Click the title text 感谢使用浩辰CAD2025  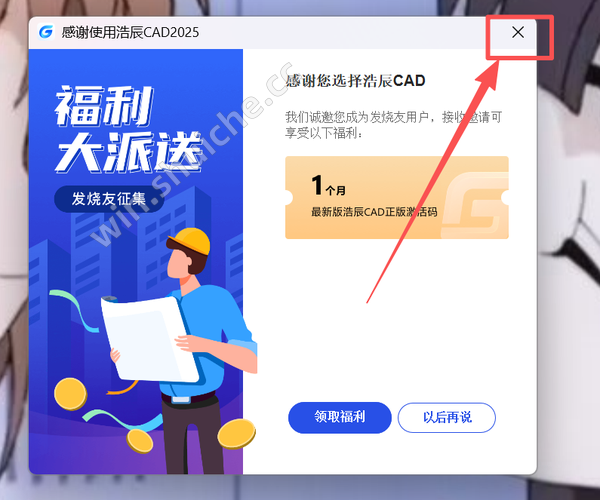[130, 33]
